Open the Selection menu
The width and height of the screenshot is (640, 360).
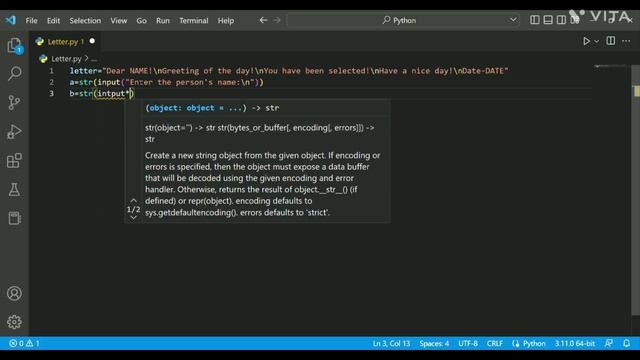tap(85, 20)
